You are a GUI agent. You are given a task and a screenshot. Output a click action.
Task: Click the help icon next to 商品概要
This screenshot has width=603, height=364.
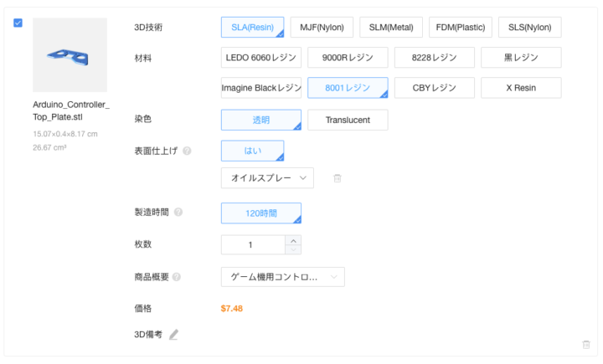coord(178,277)
